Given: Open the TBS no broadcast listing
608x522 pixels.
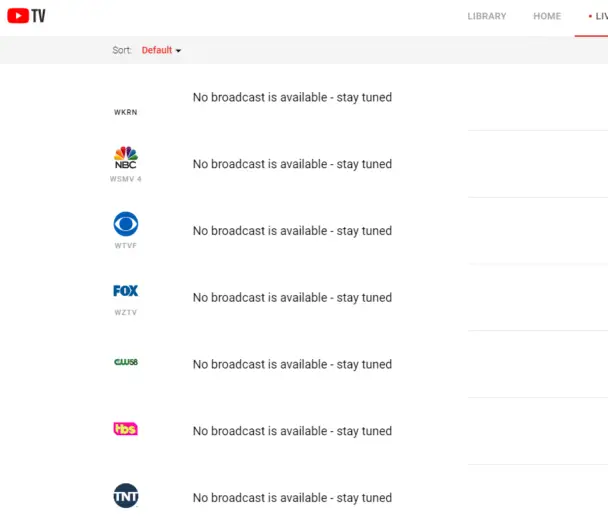Looking at the screenshot, I should pos(292,431).
